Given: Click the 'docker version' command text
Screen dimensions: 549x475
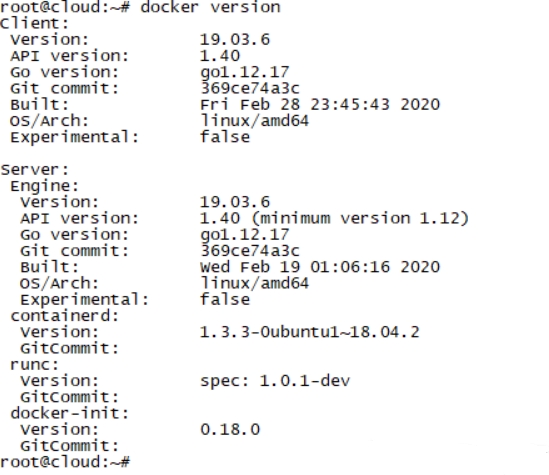Looking at the screenshot, I should pos(210,7).
